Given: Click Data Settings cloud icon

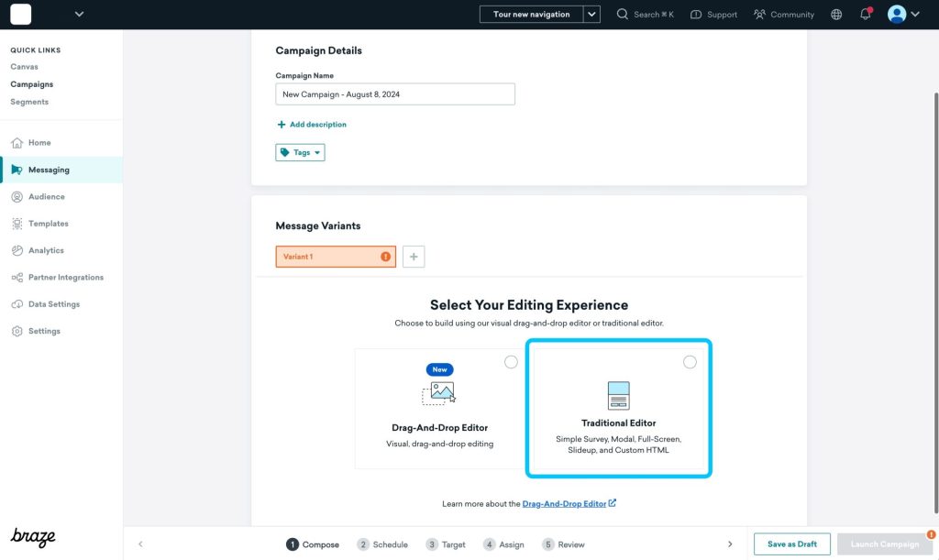Looking at the screenshot, I should [x=17, y=304].
